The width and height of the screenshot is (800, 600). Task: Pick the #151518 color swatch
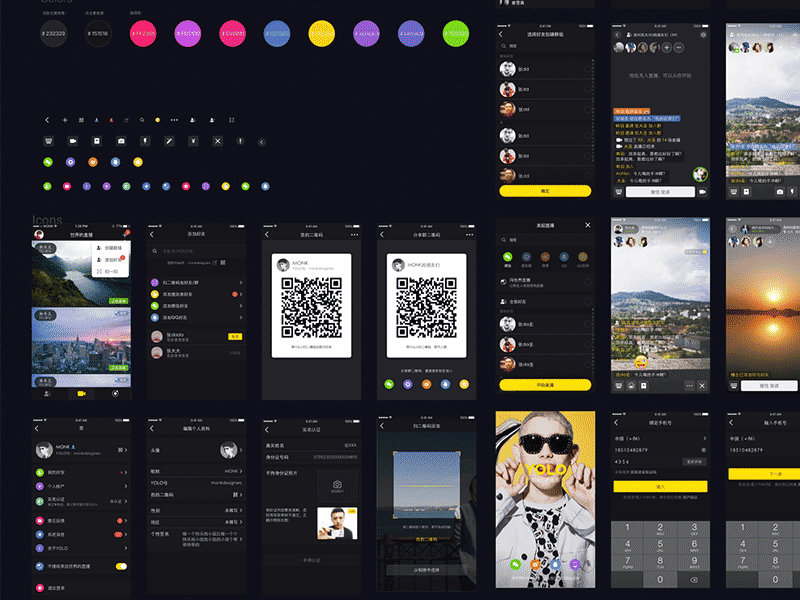pos(98,34)
